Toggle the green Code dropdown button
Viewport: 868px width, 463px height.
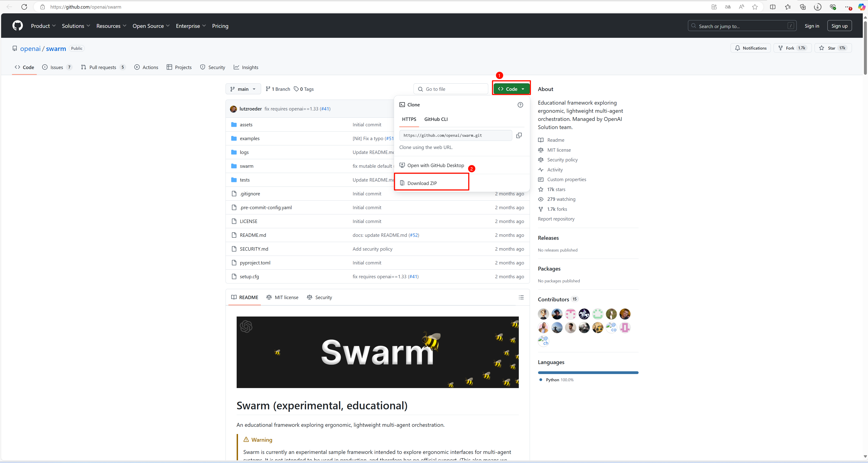(511, 89)
